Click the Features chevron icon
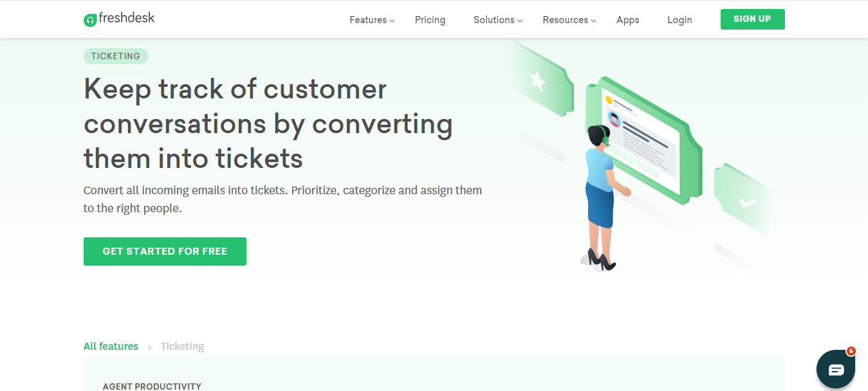This screenshot has height=391, width=868. (391, 21)
